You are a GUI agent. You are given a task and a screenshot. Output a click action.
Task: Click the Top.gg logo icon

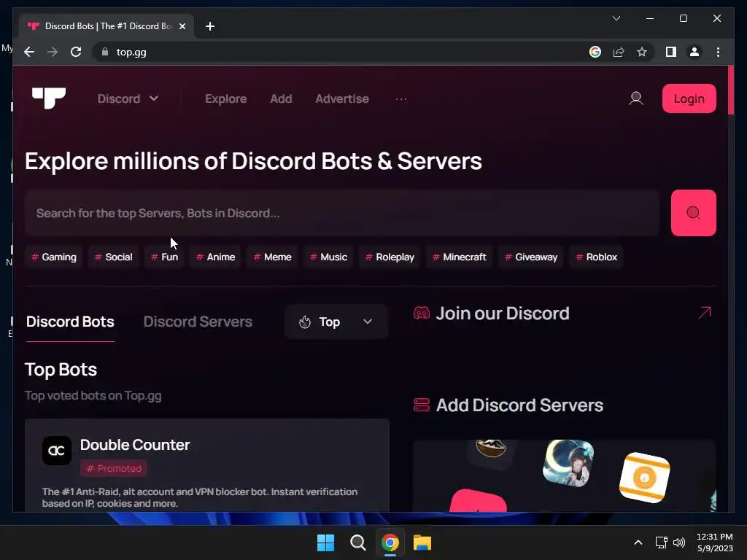point(49,98)
